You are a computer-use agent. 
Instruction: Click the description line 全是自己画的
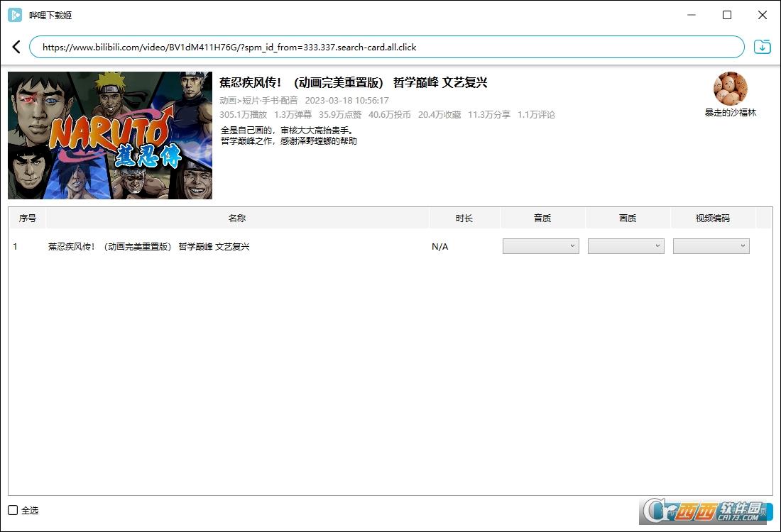coord(288,131)
